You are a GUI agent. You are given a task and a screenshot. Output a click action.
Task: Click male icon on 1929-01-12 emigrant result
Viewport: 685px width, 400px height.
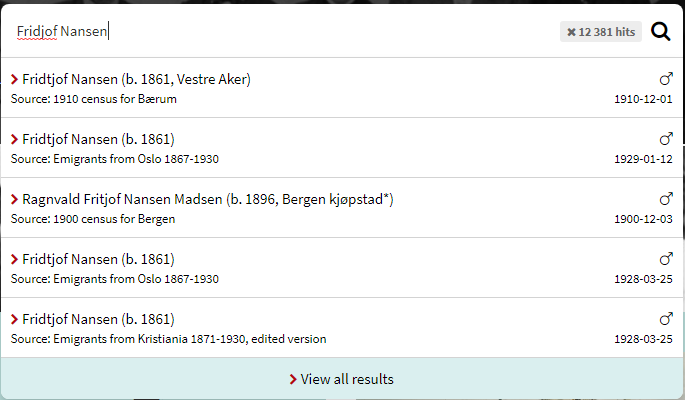pos(666,139)
